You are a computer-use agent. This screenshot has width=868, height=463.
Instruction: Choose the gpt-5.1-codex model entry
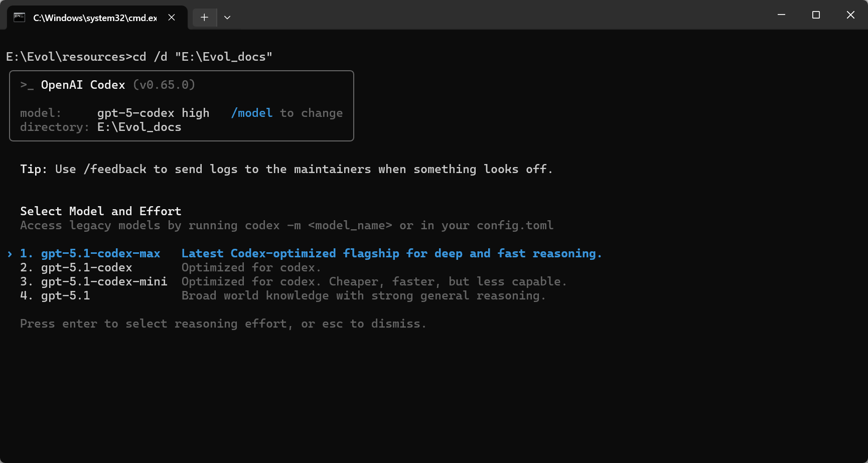[x=86, y=268]
